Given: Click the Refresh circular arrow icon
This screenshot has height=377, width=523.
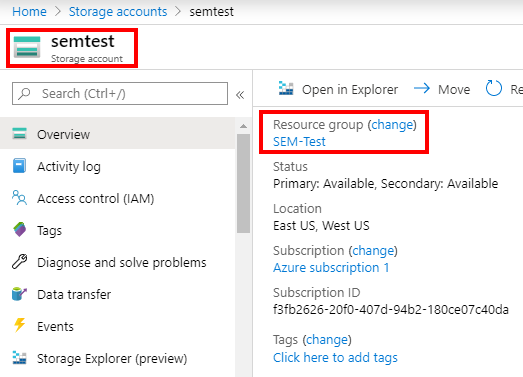Looking at the screenshot, I should [x=494, y=88].
